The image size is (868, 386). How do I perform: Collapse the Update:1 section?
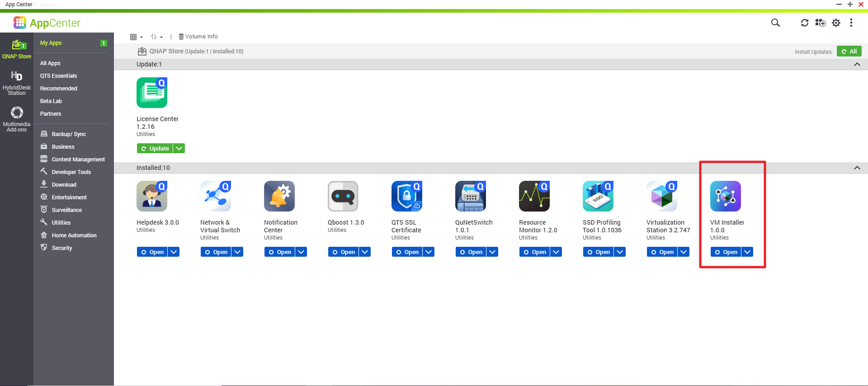pos(857,64)
